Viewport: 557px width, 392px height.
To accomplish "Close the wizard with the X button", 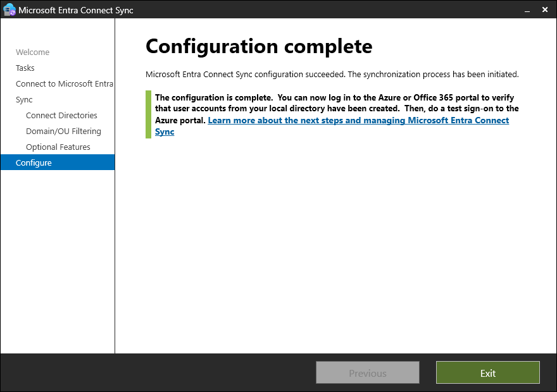I will (x=545, y=10).
